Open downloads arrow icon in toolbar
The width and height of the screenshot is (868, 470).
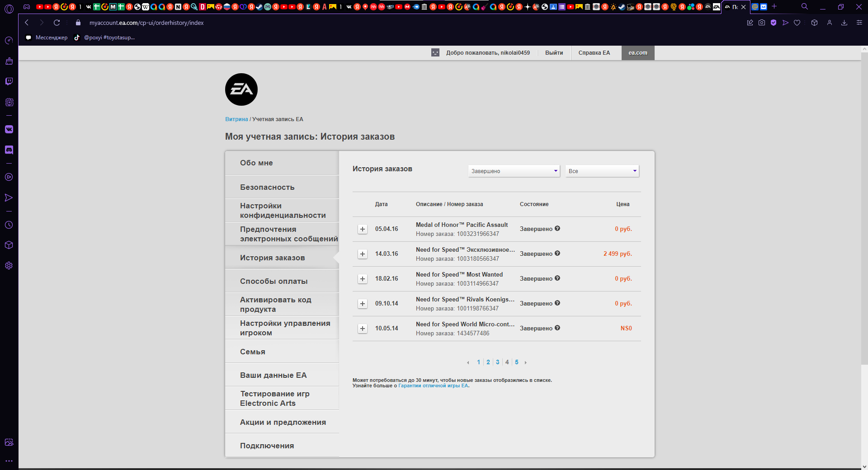(x=844, y=23)
